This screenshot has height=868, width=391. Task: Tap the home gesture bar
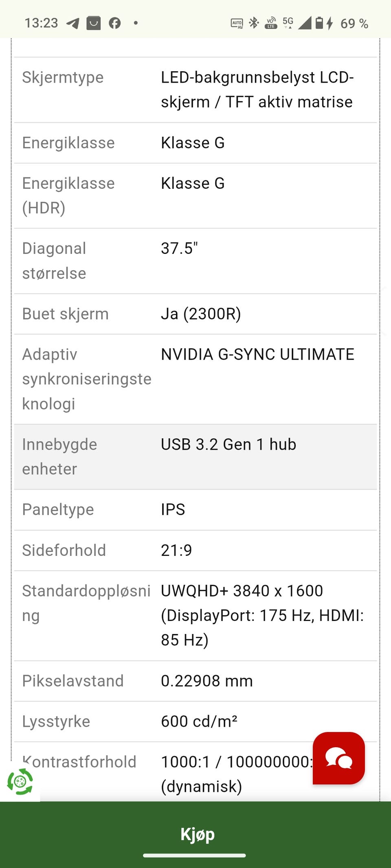click(x=194, y=856)
